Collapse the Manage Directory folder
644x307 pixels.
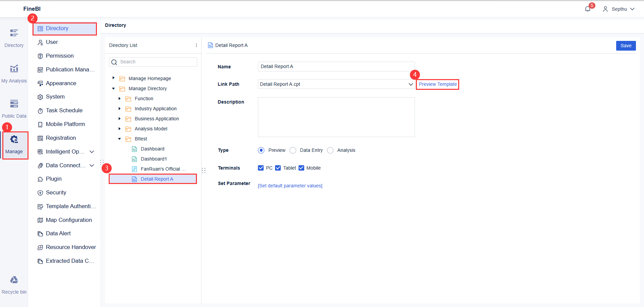pyautogui.click(x=113, y=88)
